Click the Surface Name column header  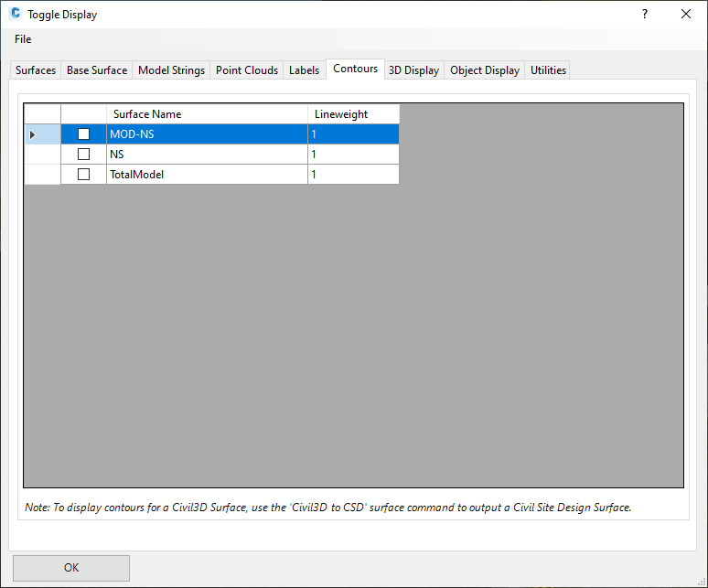point(207,114)
